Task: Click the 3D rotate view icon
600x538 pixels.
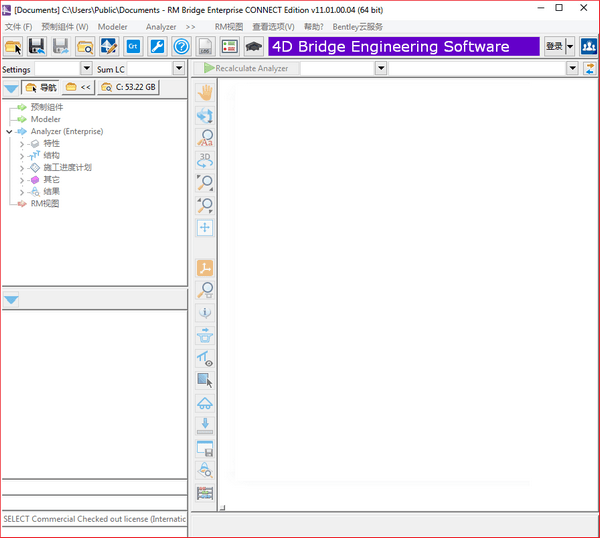Action: (x=205, y=159)
